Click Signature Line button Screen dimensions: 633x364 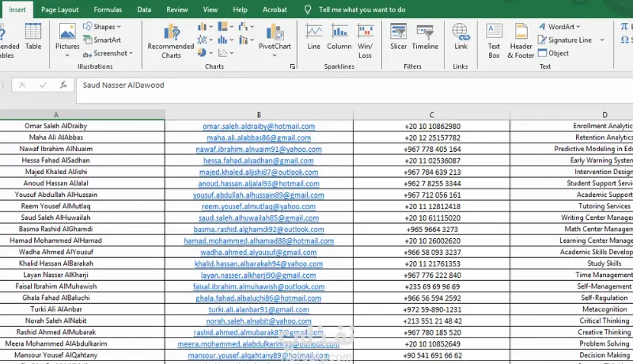[x=565, y=40]
